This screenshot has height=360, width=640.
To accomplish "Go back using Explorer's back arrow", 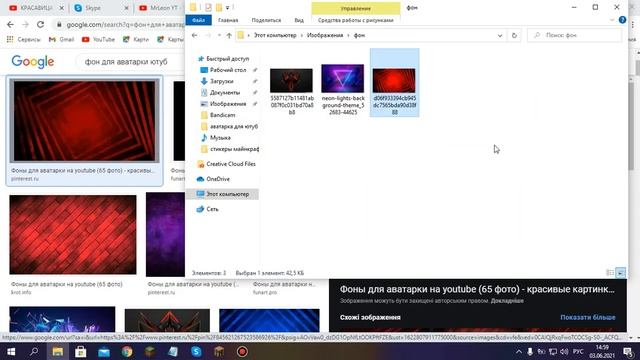I will click(195, 36).
